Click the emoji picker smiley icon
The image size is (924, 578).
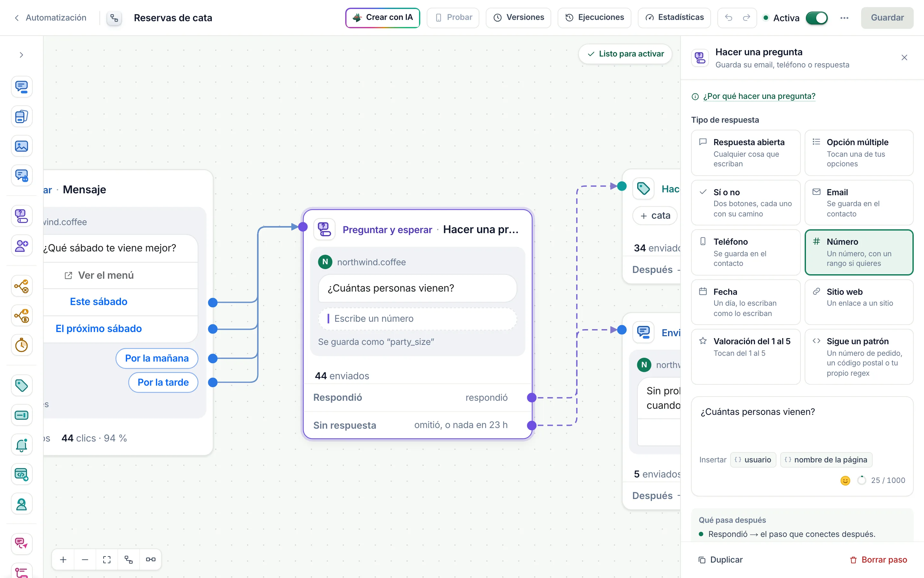(x=845, y=480)
